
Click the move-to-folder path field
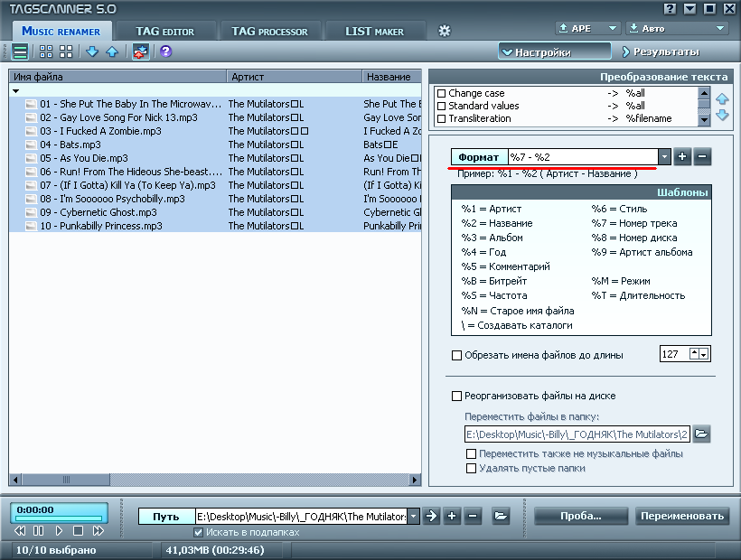[x=577, y=434]
